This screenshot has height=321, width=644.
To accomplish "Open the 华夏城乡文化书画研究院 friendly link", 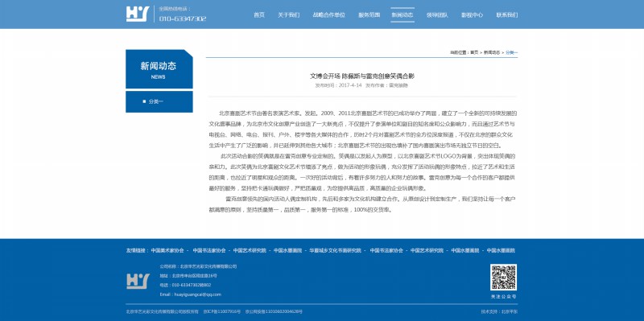I will pyautogui.click(x=335, y=250).
